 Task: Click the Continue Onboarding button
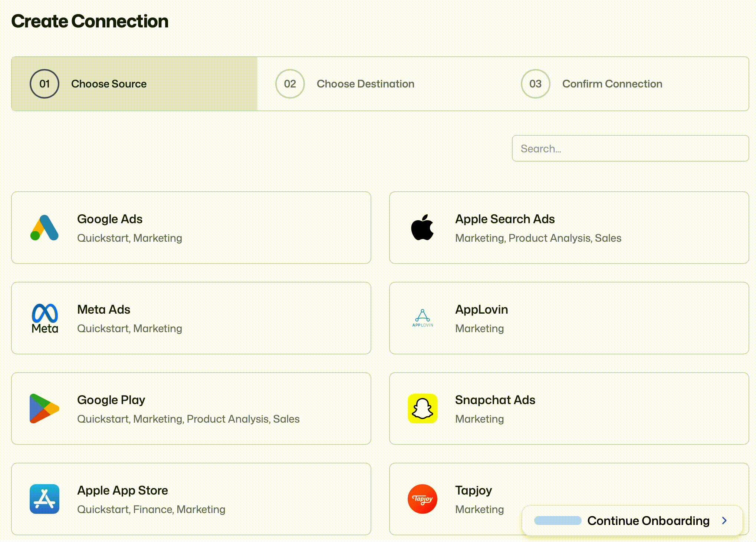[632, 520]
